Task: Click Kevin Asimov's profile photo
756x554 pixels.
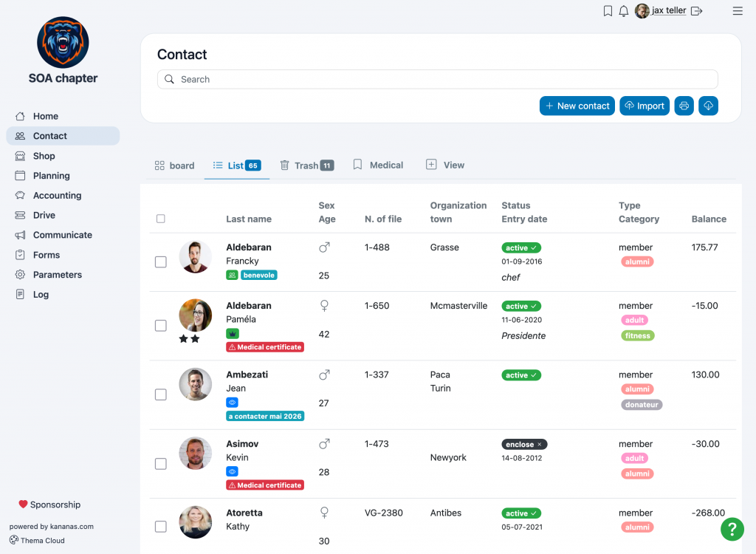Action: coord(195,453)
